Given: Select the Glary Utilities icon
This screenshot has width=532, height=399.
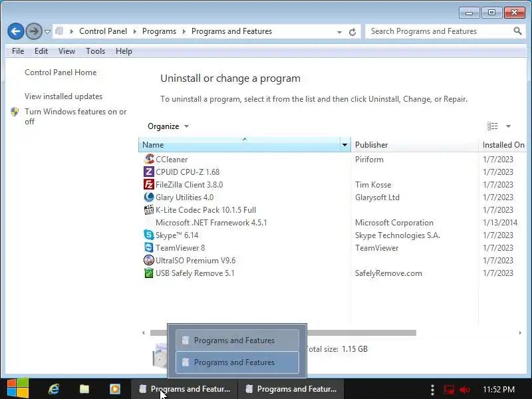Looking at the screenshot, I should tap(148, 197).
